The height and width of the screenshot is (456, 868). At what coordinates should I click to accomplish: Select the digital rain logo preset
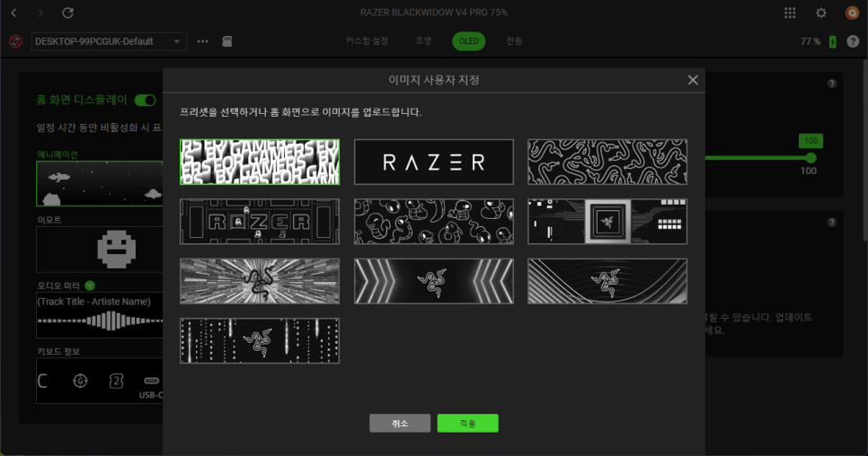pos(260,341)
